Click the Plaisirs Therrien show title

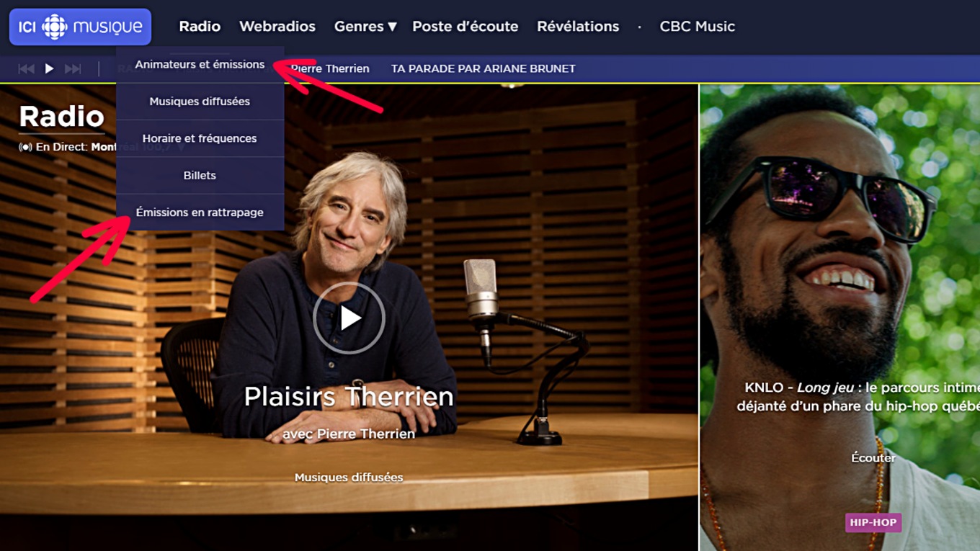pyautogui.click(x=349, y=396)
